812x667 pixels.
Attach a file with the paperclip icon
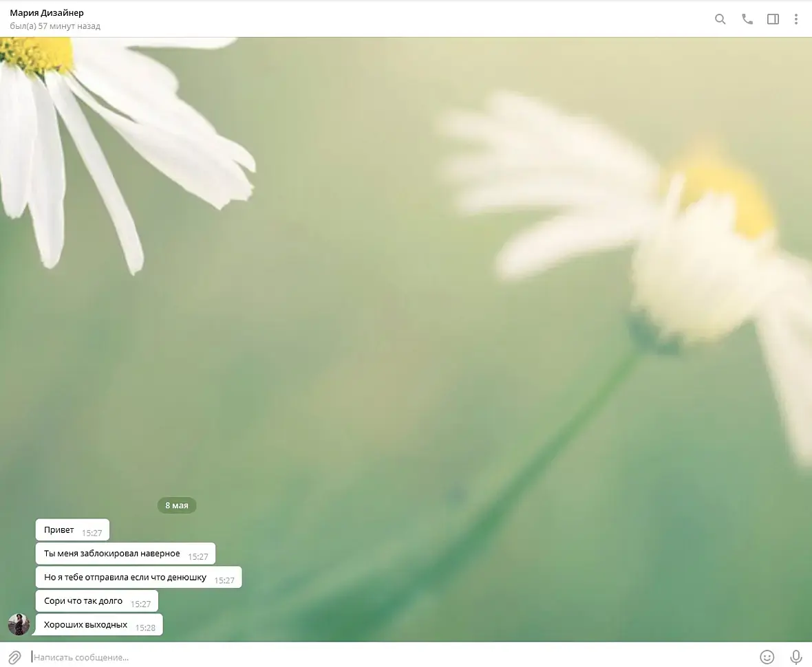14,657
